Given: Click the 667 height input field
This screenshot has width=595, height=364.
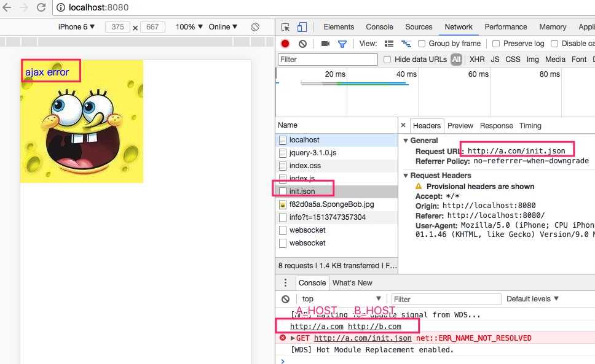Looking at the screenshot, I should click(152, 27).
